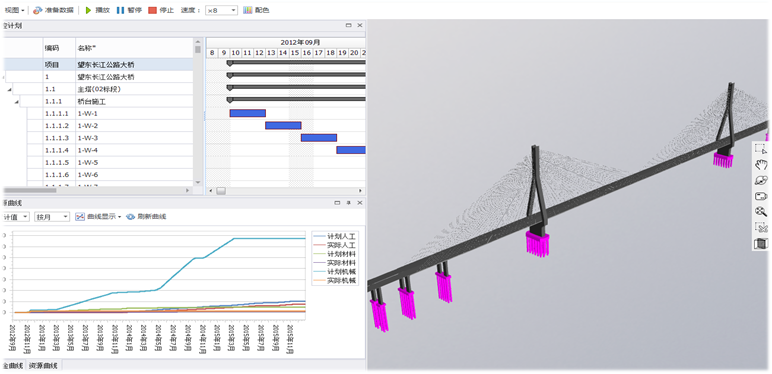The height and width of the screenshot is (374, 772).
Task: Close the 曲线 curve panel
Action: (360, 203)
